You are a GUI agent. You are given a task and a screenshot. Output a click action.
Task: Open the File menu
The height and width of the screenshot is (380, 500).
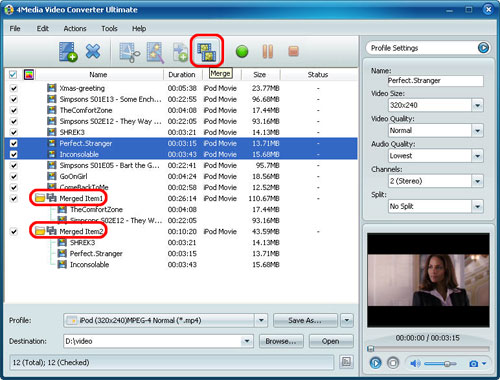(x=15, y=28)
